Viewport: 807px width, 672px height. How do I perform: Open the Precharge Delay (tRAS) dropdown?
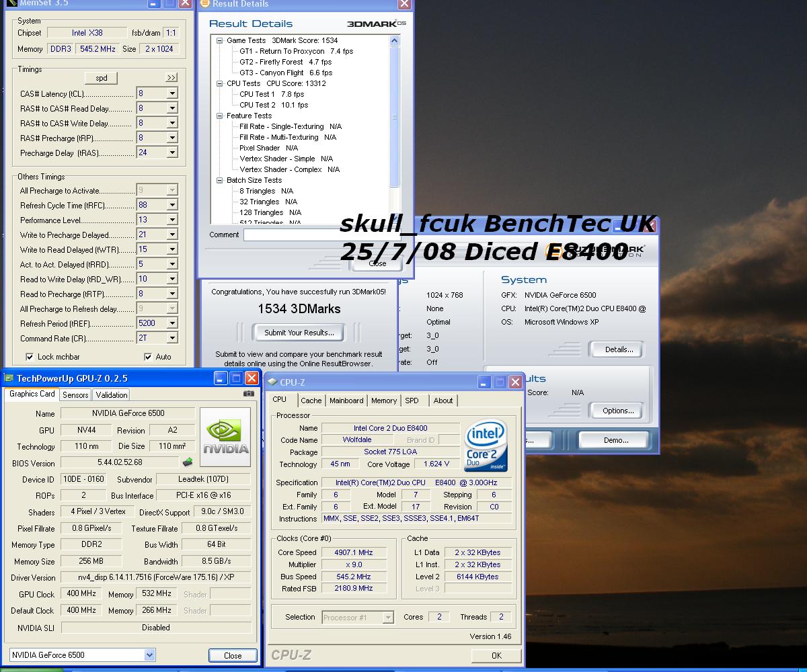point(172,153)
